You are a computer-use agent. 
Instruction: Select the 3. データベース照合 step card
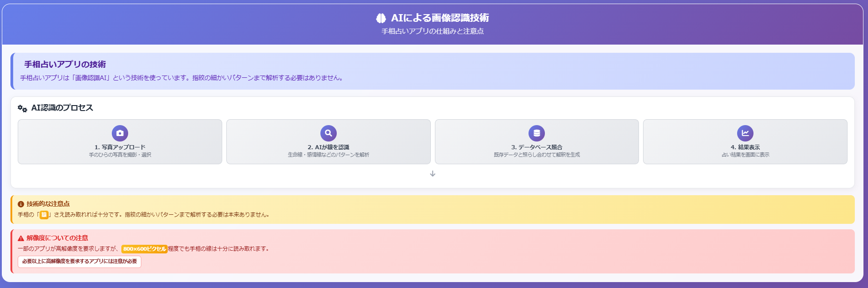537,141
